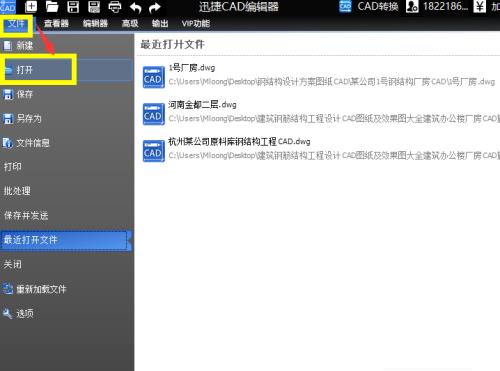Click the CAD转换 text link
Screen dimensions: 500x371
coord(378,6)
